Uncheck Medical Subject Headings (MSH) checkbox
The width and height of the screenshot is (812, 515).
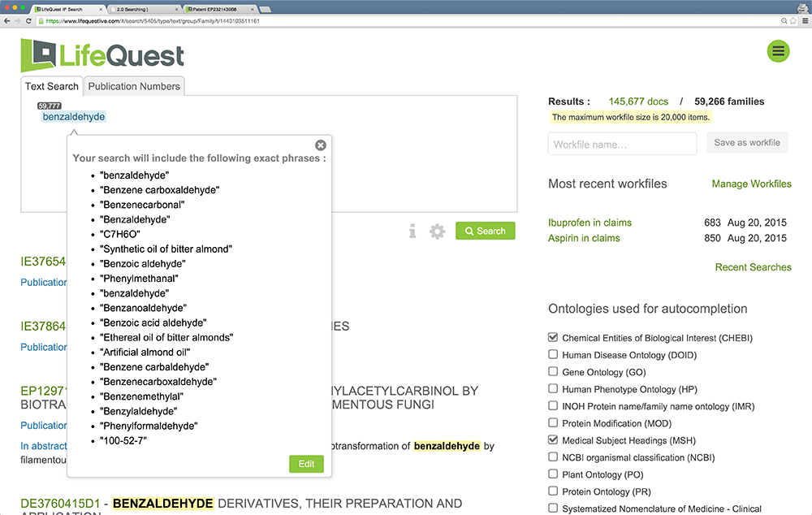click(x=553, y=440)
